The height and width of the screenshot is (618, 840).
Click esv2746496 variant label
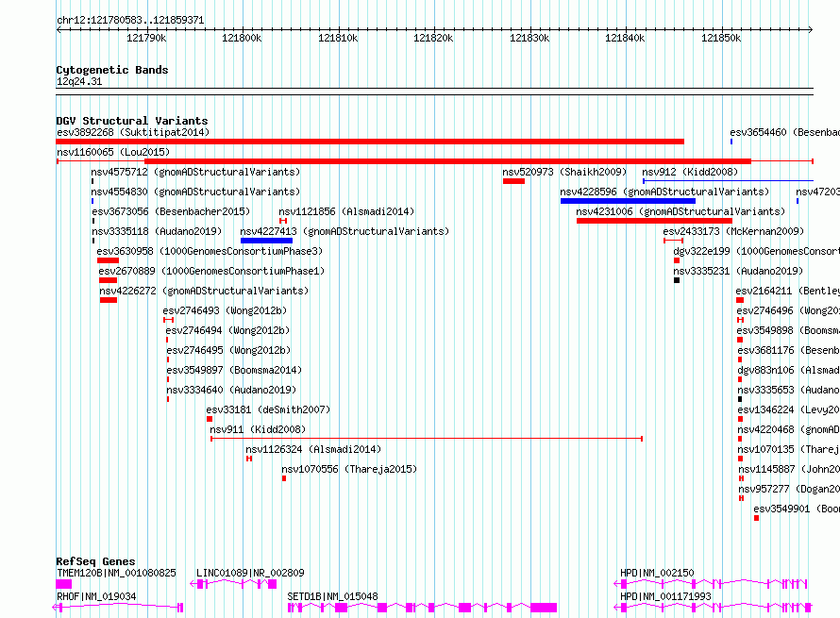(788, 310)
